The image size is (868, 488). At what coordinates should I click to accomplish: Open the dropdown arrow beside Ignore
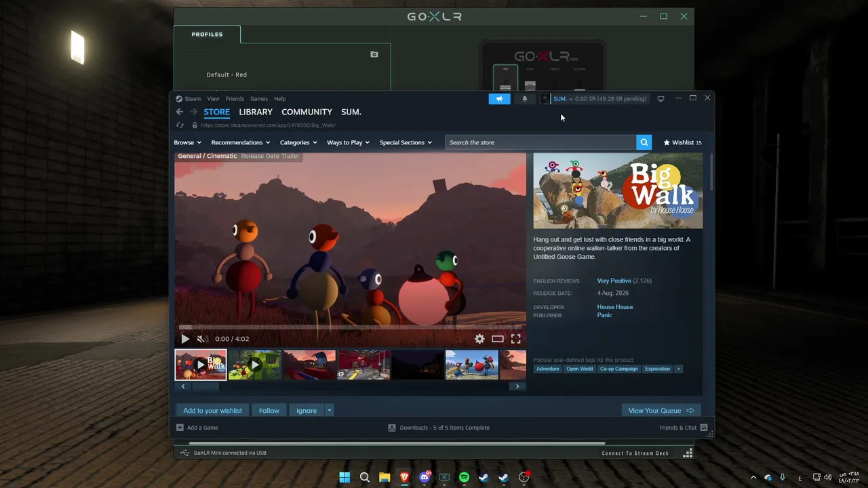(x=329, y=411)
